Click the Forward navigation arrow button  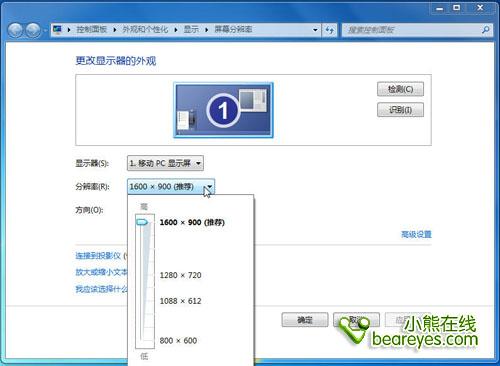[x=33, y=30]
